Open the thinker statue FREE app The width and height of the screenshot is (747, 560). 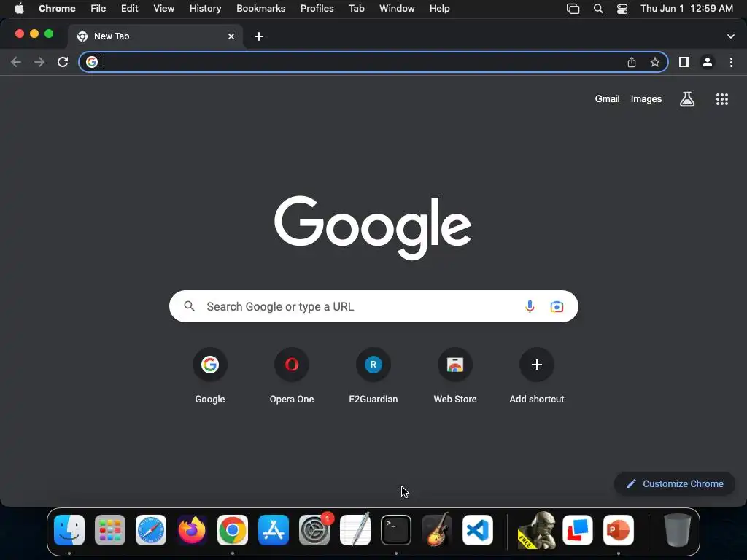[537, 530]
